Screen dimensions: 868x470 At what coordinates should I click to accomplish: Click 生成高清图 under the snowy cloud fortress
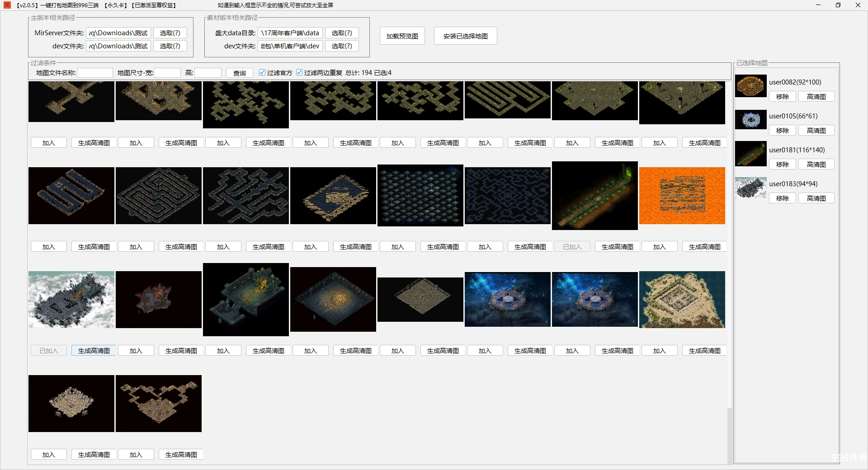click(94, 351)
